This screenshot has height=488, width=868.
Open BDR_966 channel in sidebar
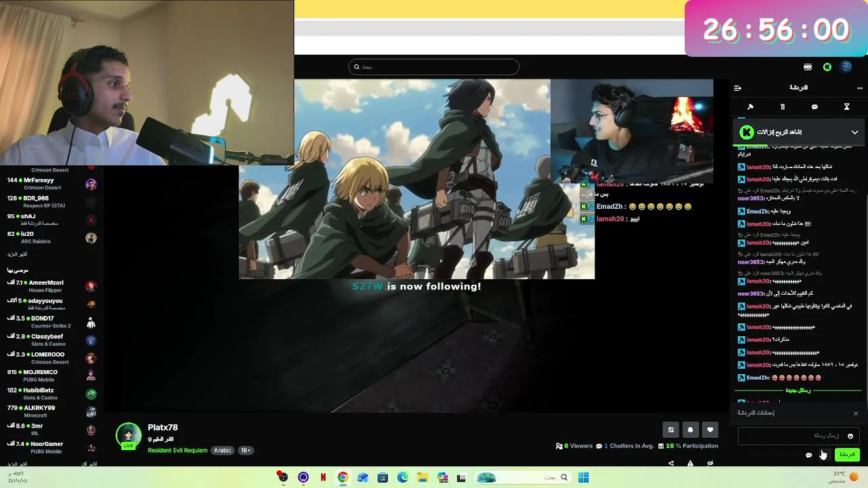(x=52, y=202)
